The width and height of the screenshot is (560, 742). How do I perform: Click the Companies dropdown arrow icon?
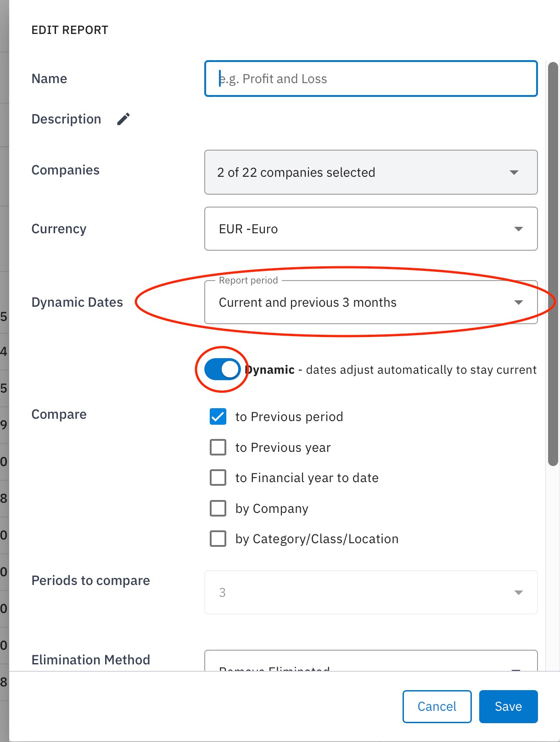pos(514,173)
